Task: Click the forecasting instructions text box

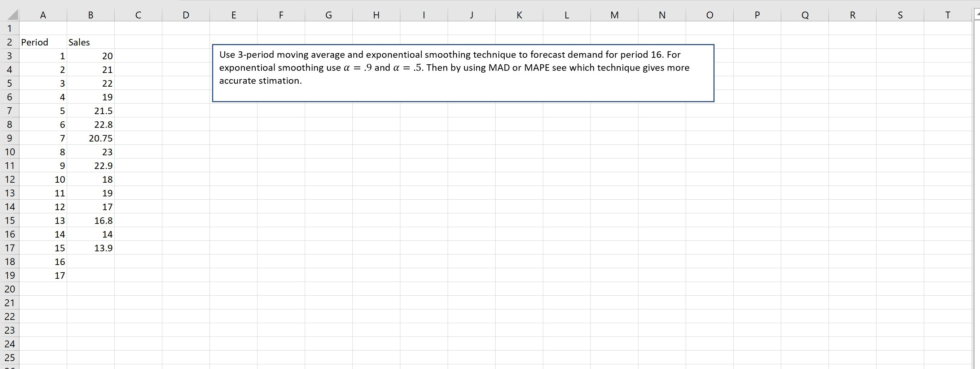Action: pos(463,73)
